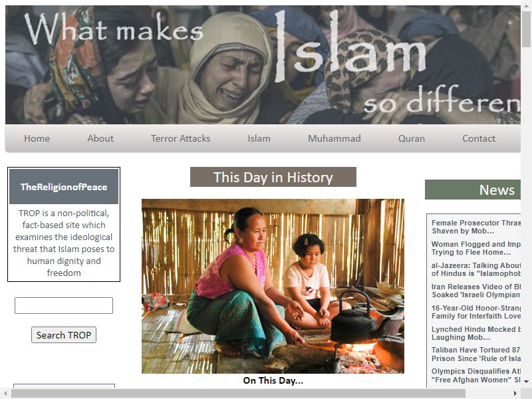Screen dimensions: 532x399
Task: Click the scroll down arrow
Action: point(526,382)
